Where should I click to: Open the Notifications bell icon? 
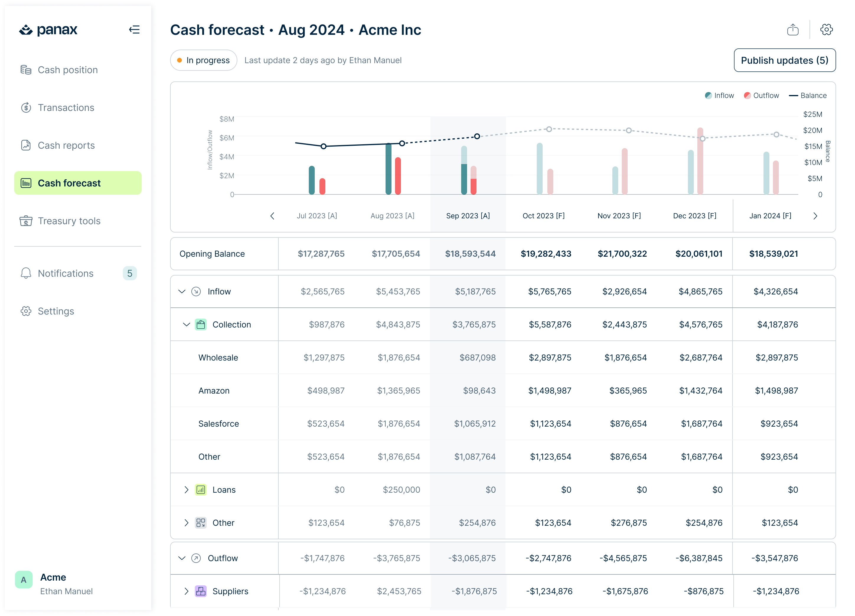click(26, 273)
